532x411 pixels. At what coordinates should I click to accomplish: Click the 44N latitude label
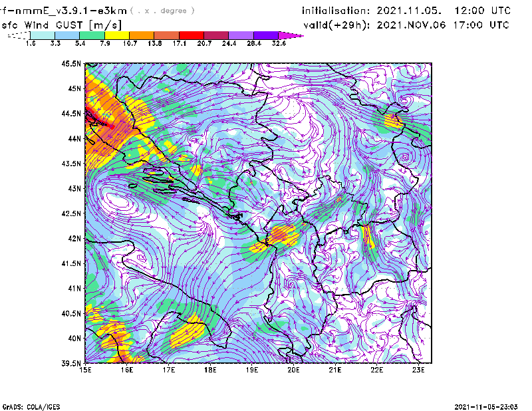(74, 138)
